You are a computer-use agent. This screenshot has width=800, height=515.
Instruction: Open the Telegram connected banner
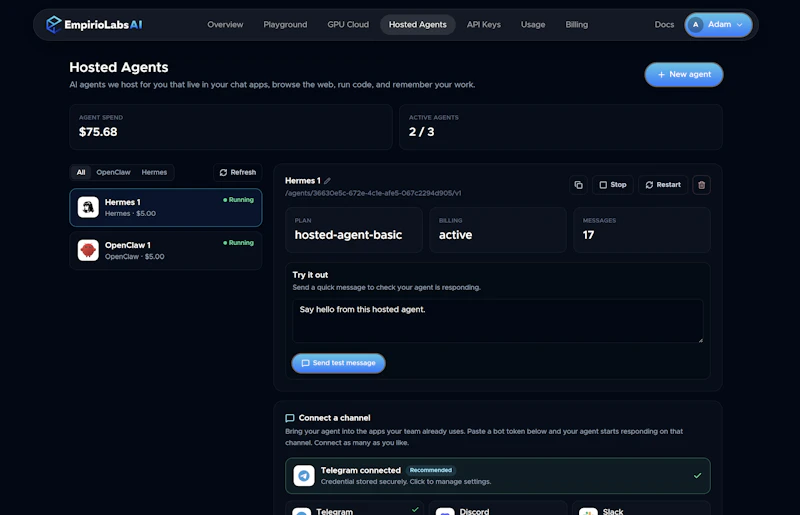pyautogui.click(x=497, y=476)
